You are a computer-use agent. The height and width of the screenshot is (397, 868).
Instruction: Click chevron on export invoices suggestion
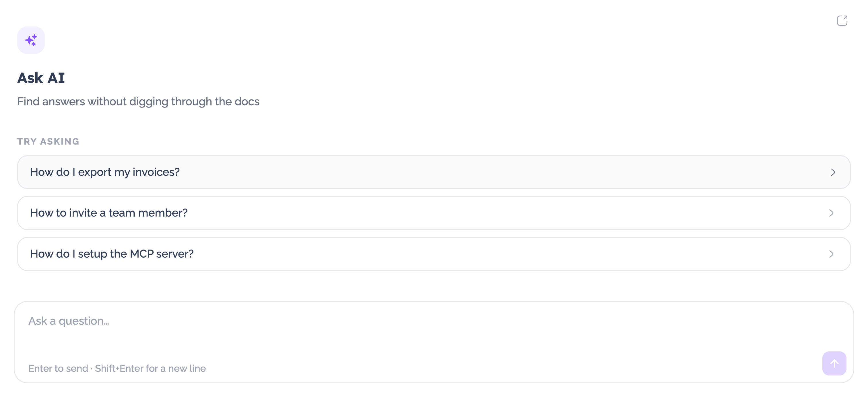coord(833,172)
